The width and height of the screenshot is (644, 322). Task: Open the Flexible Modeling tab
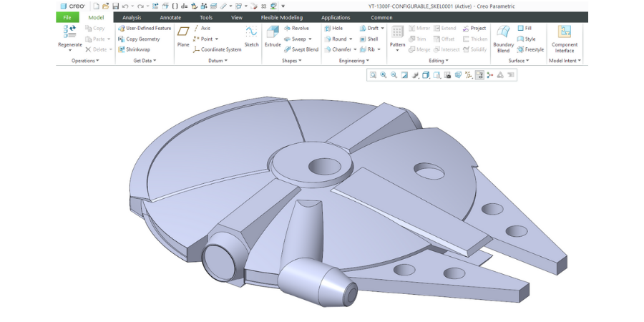[281, 17]
